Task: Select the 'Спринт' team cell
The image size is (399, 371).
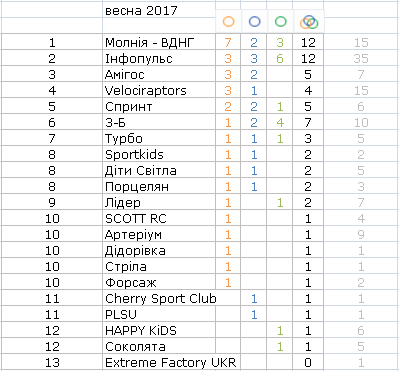Action: point(159,106)
